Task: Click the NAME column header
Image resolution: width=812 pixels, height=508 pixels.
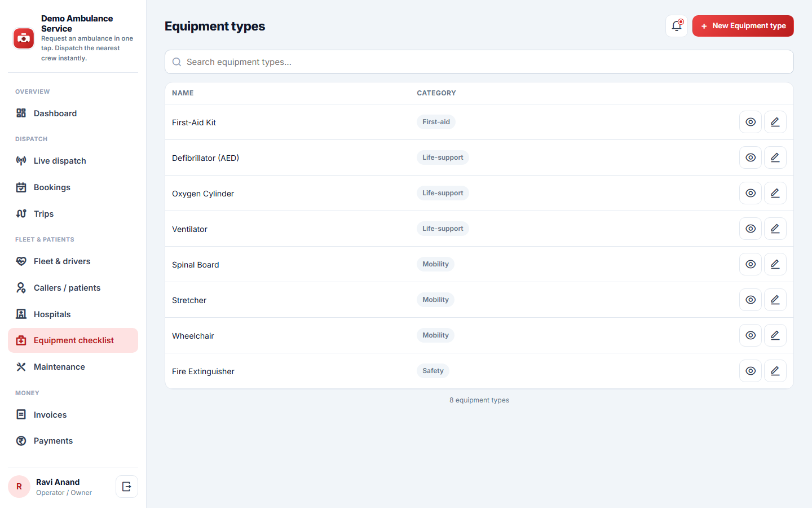Action: click(183, 93)
